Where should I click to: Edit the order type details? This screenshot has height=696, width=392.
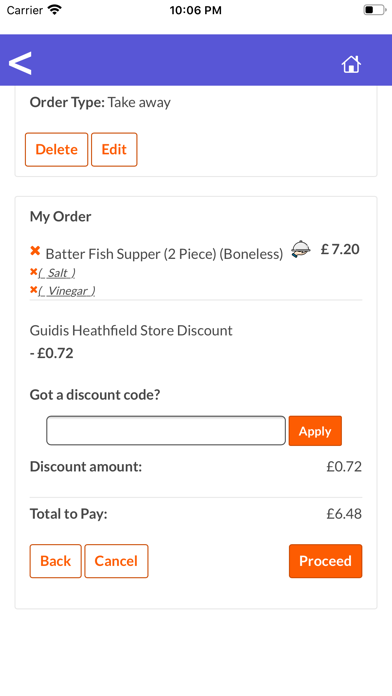114,150
